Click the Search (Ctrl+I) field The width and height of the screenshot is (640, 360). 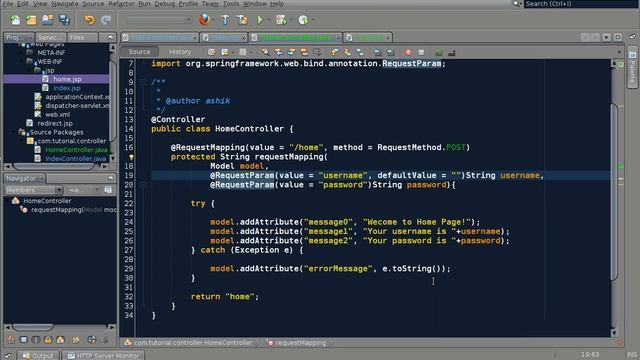pyautogui.click(x=581, y=4)
